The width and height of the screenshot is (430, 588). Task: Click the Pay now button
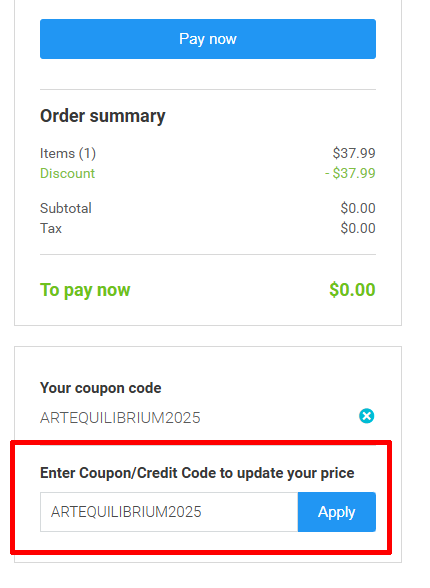coord(208,39)
